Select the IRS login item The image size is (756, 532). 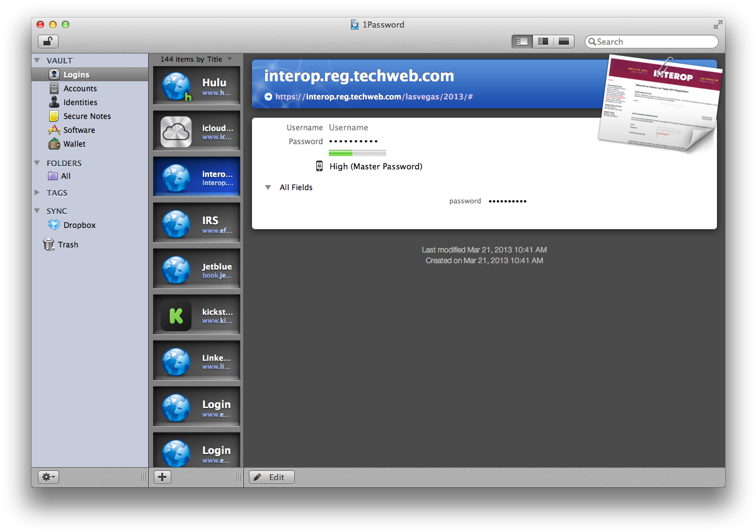[x=197, y=223]
